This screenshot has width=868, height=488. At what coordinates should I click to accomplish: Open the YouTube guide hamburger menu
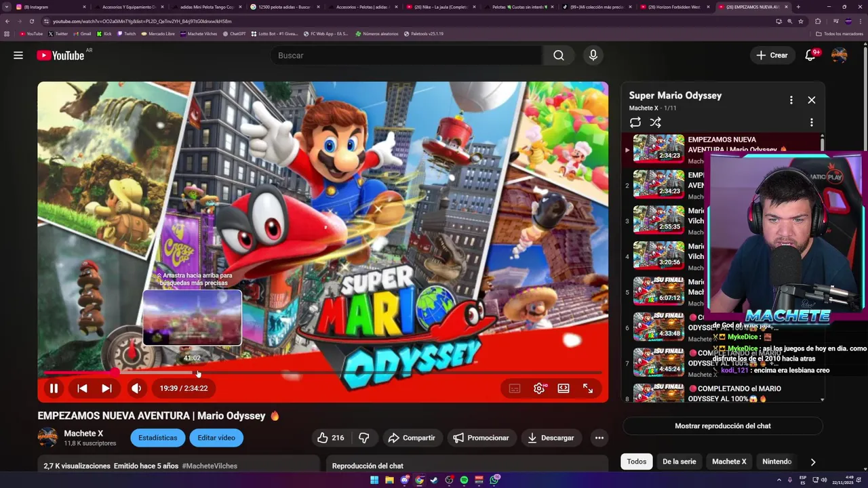pyautogui.click(x=18, y=56)
